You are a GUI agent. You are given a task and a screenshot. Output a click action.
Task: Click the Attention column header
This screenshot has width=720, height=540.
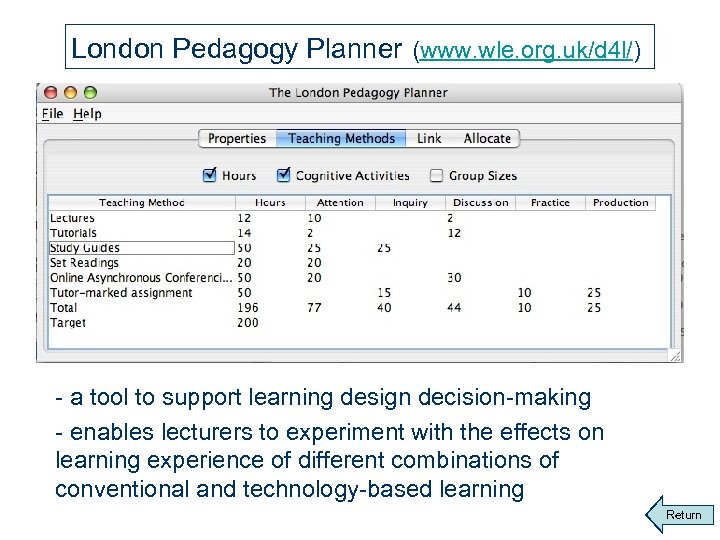340,202
